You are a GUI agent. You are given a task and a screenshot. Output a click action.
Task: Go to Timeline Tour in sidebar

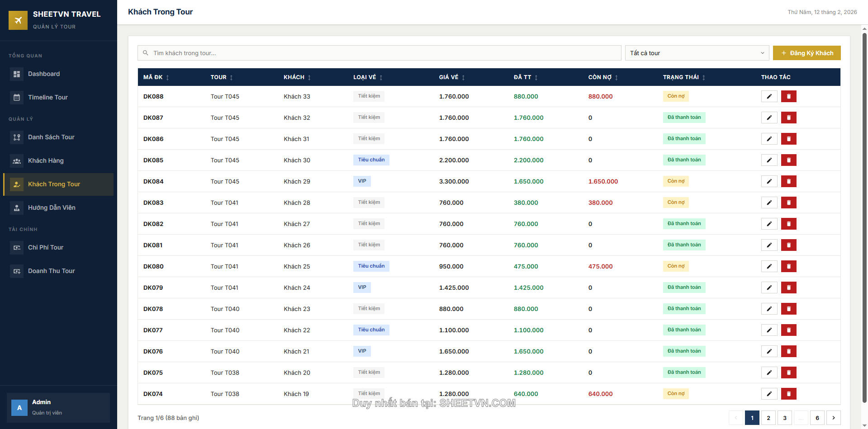pos(47,97)
